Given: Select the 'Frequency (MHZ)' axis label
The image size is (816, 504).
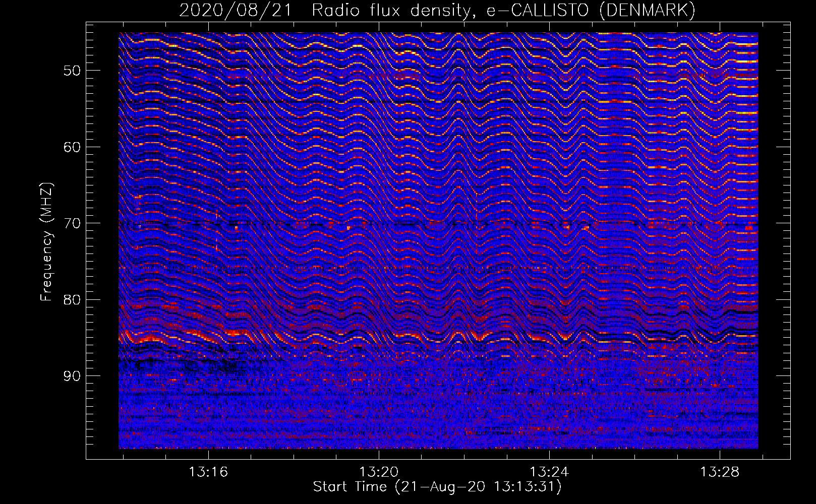Looking at the screenshot, I should [46, 242].
